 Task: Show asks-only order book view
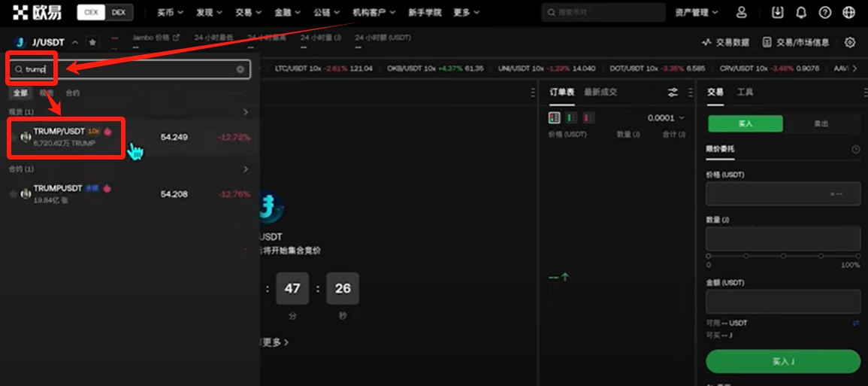coord(588,117)
